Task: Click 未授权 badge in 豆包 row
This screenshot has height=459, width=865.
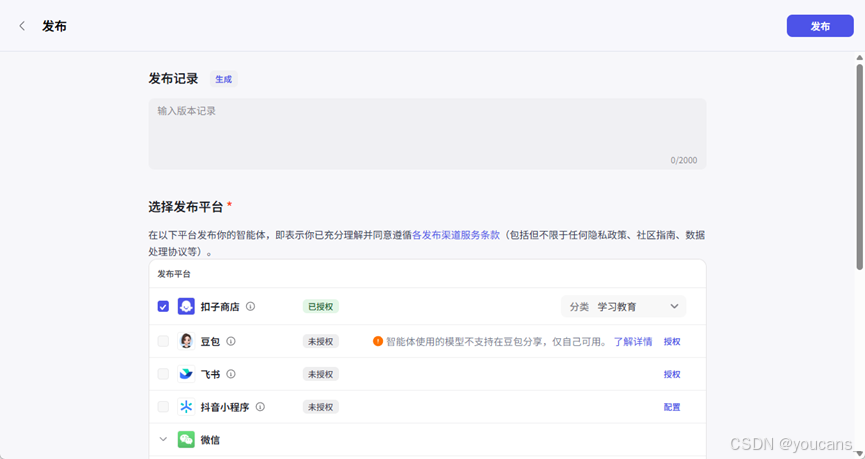Action: coord(321,341)
